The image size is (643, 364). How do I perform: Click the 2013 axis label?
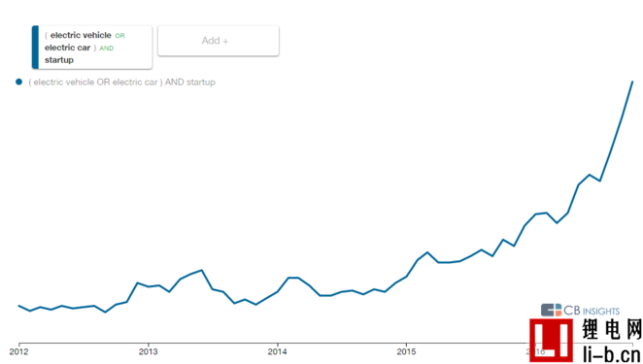[148, 351]
